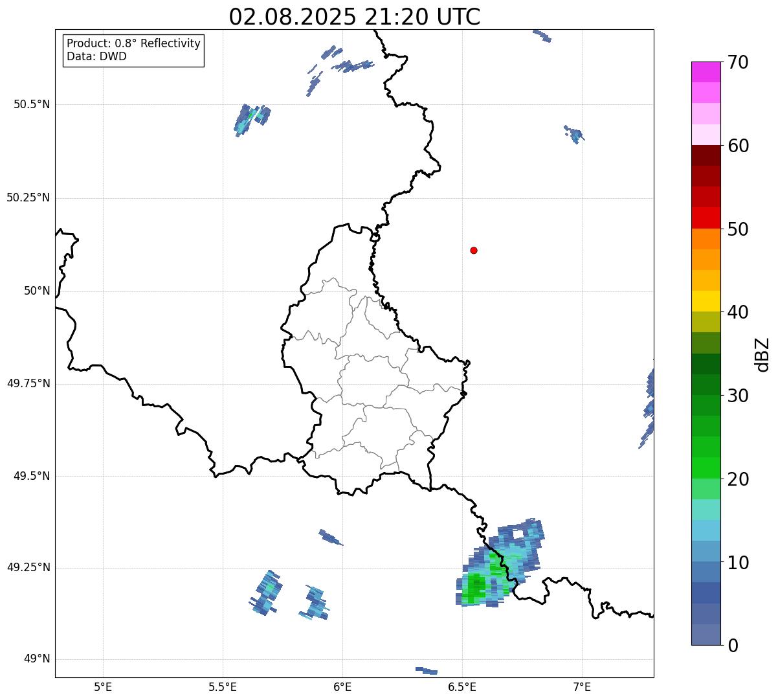Click the title "02.08.2025 21:20 UTC"

click(x=355, y=17)
